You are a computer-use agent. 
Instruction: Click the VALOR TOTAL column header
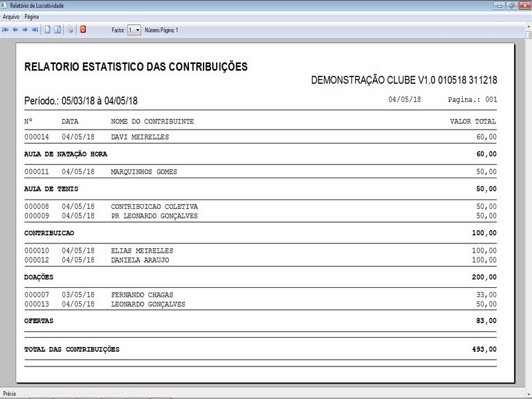click(x=473, y=122)
